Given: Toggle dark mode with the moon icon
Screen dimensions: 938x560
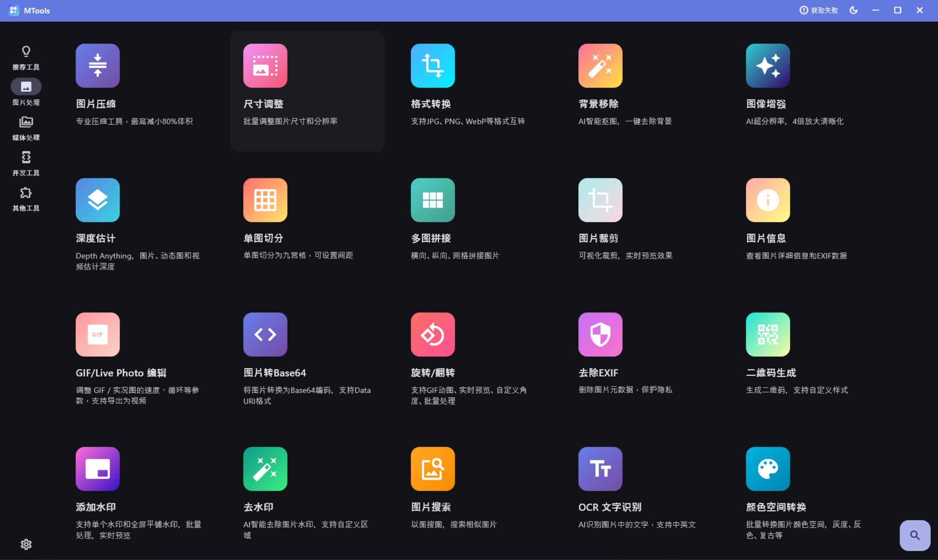Looking at the screenshot, I should pyautogui.click(x=853, y=10).
